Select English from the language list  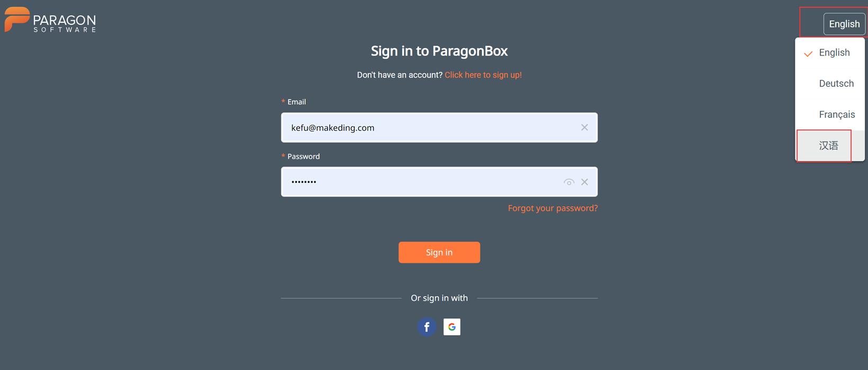(x=834, y=53)
